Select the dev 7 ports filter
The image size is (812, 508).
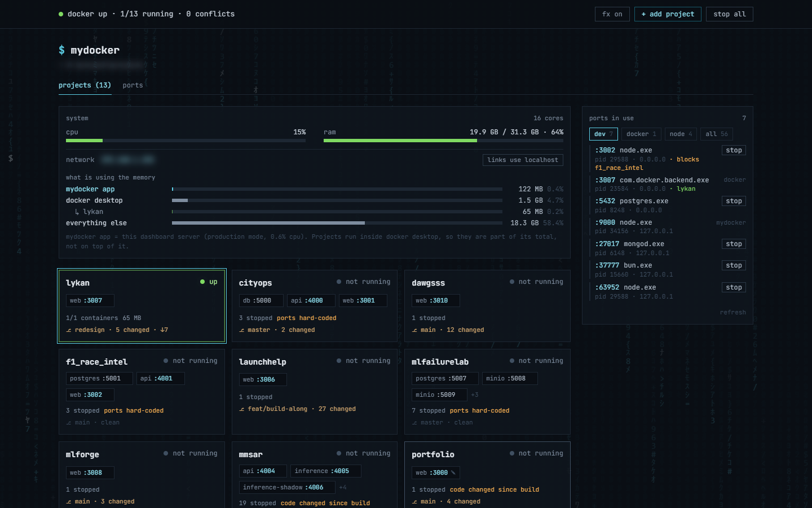pos(603,134)
